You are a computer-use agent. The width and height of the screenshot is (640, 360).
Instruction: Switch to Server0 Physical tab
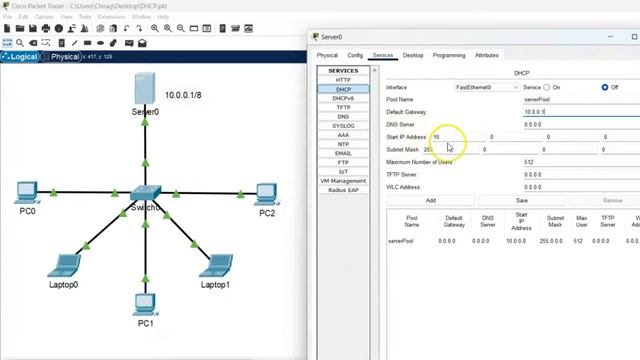pos(327,55)
